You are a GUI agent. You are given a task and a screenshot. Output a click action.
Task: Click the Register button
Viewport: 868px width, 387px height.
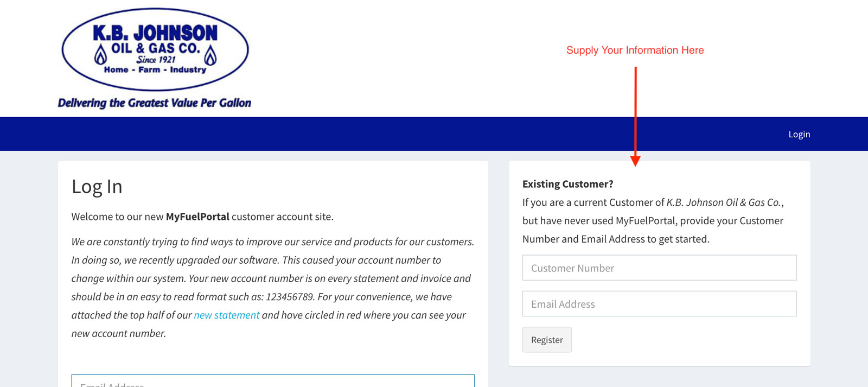pyautogui.click(x=547, y=340)
